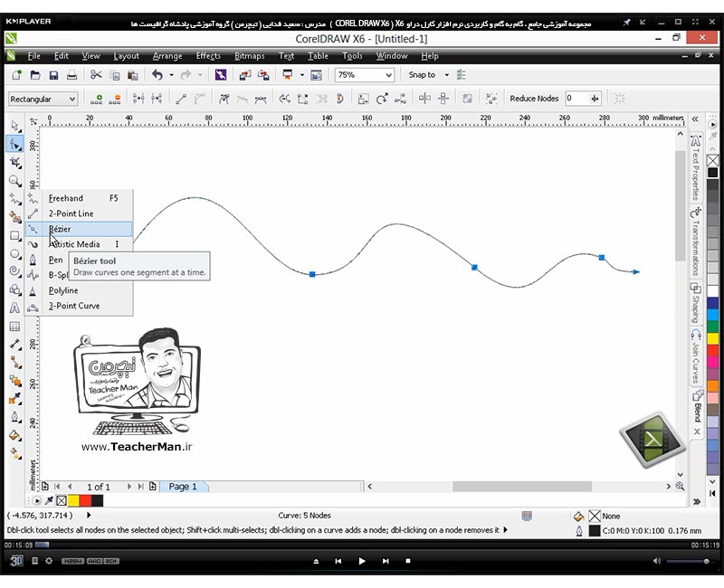The width and height of the screenshot is (724, 588).
Task: Click the Undo arrow icon
Action: [157, 75]
